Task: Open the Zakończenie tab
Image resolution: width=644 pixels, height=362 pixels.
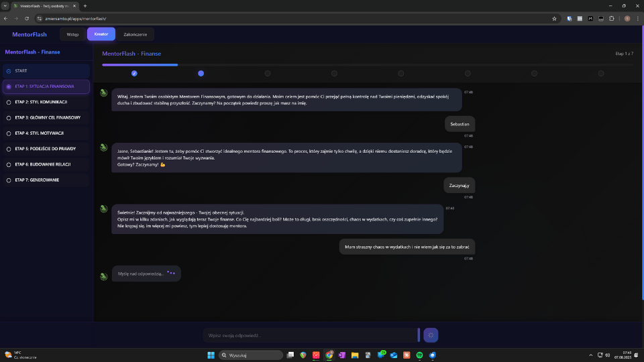Action: 135,34
